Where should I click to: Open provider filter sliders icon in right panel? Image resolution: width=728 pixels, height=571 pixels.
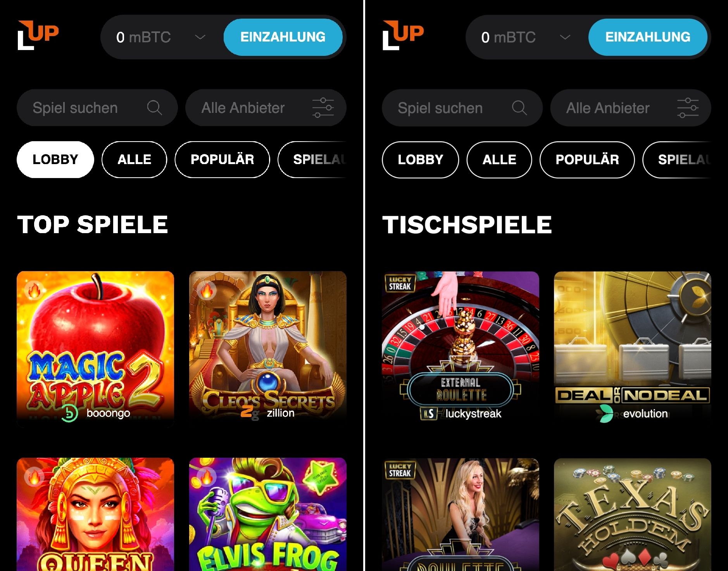coord(688,108)
